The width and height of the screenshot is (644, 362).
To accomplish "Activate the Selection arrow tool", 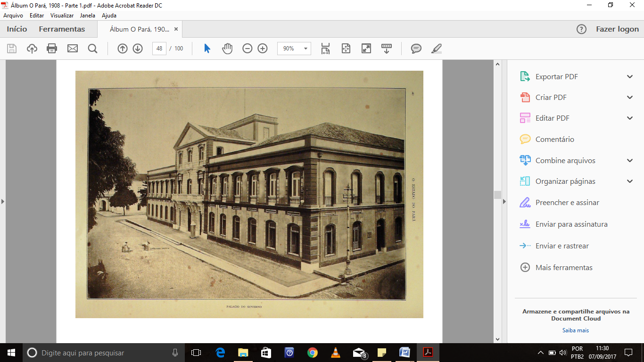I will coord(207,49).
